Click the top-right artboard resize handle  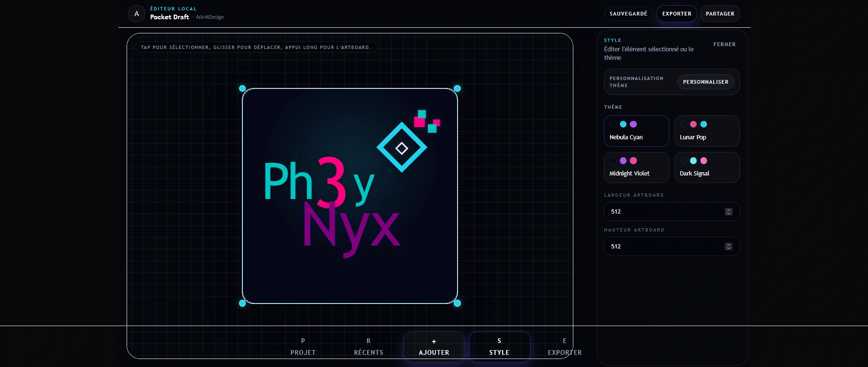[457, 88]
